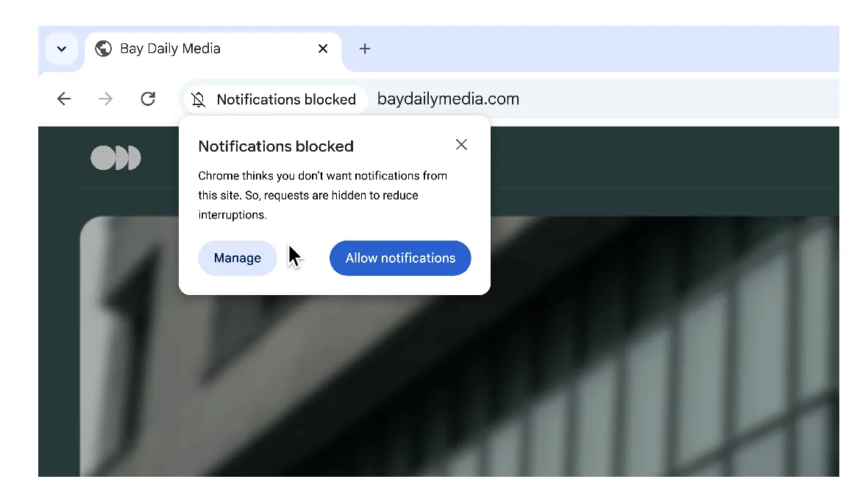Click the popup description about reducing interruptions

click(x=322, y=196)
